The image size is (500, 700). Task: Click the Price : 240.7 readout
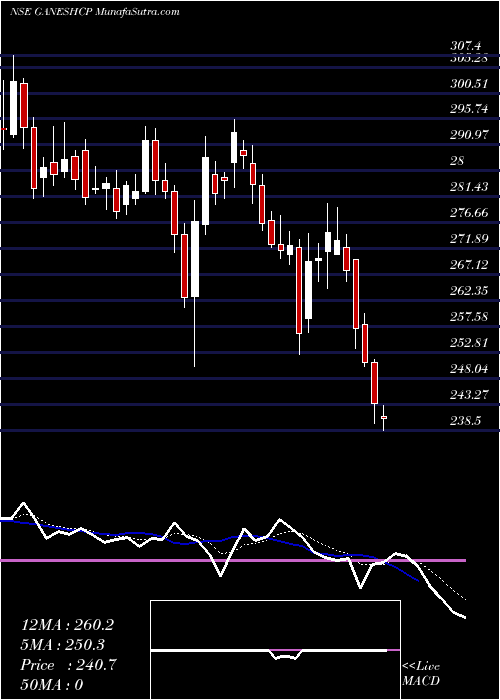[69, 665]
